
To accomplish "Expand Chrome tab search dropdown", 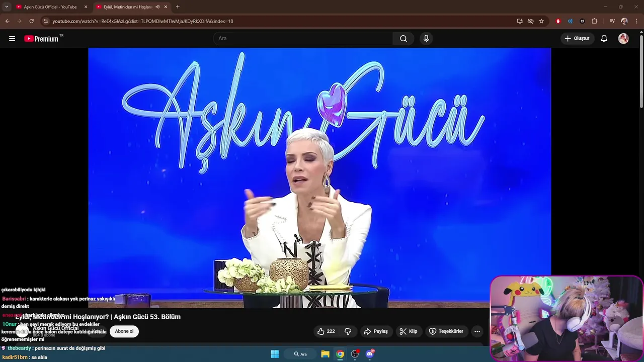I will pyautogui.click(x=7, y=7).
